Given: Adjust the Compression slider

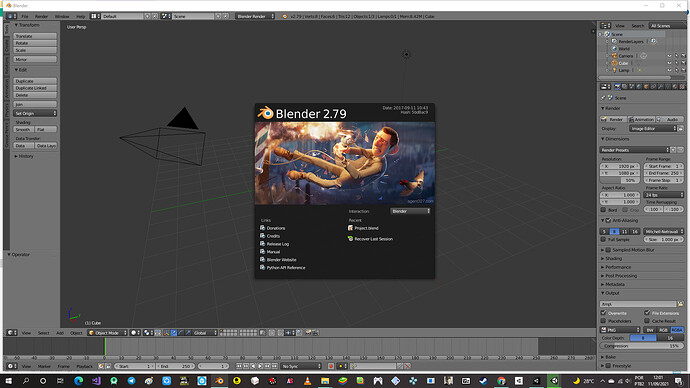Looking at the screenshot, I should coord(642,346).
